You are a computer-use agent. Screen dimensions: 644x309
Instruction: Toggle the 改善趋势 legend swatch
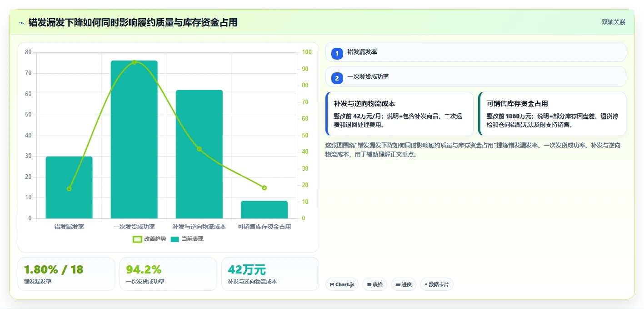pos(137,239)
